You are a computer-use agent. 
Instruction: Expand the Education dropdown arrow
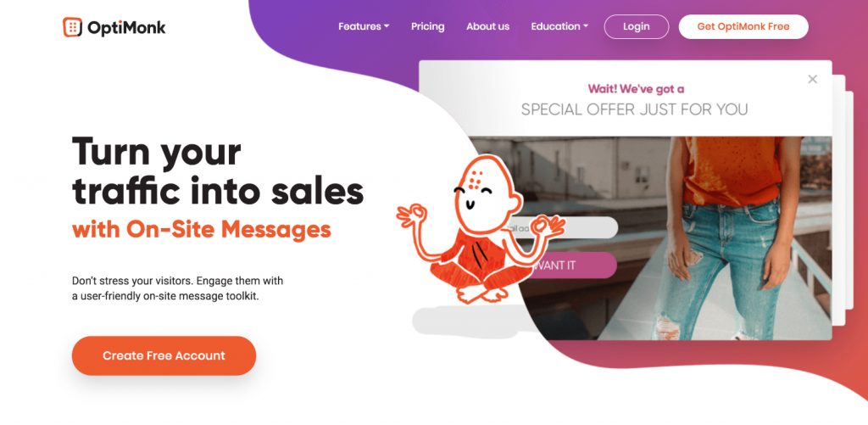click(585, 26)
